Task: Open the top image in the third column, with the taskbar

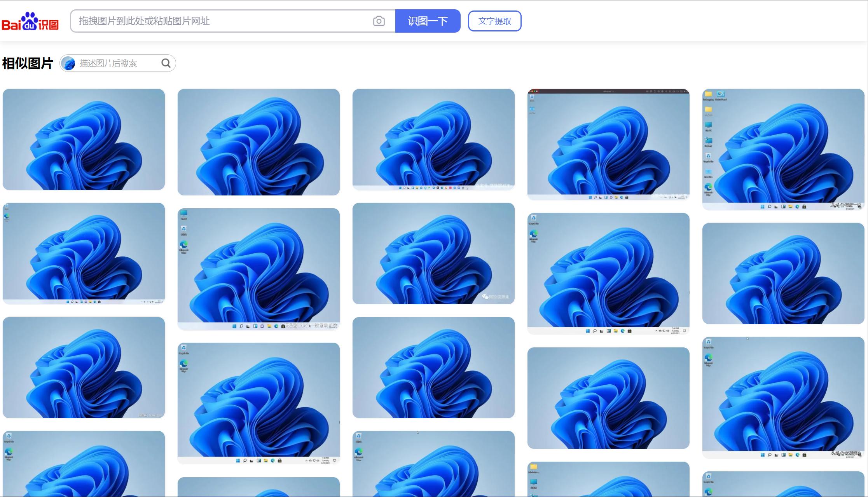Action: (x=433, y=140)
